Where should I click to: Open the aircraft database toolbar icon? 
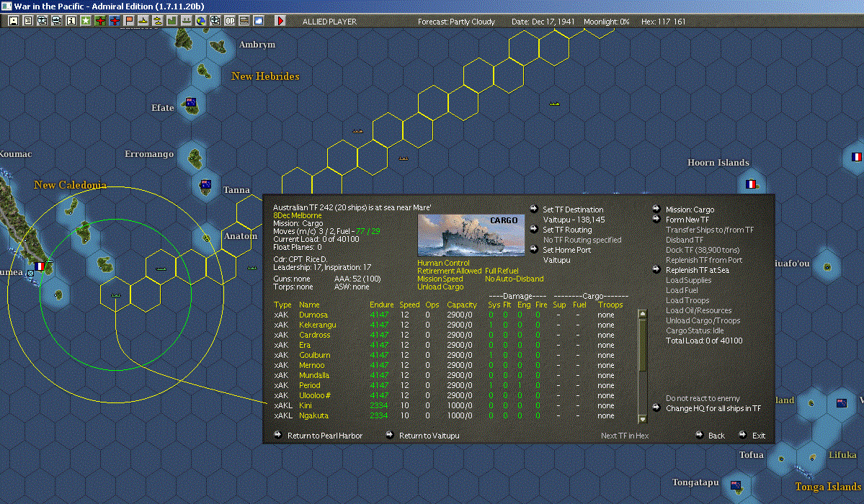coord(43,21)
